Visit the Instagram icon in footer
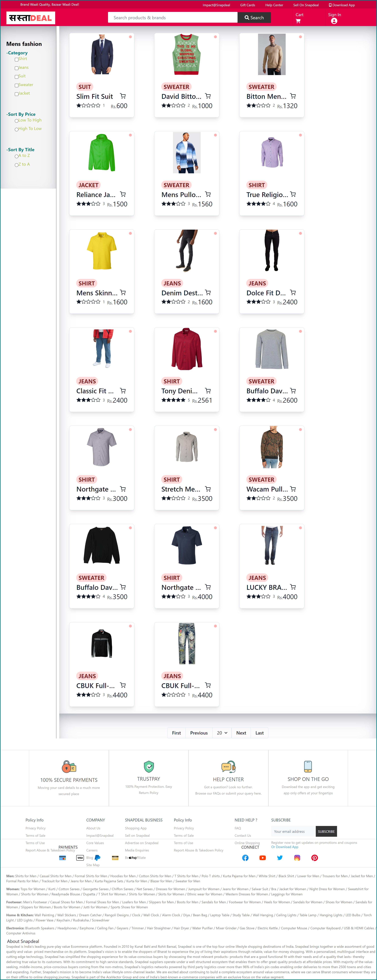This screenshot has height=980, width=377. [297, 858]
